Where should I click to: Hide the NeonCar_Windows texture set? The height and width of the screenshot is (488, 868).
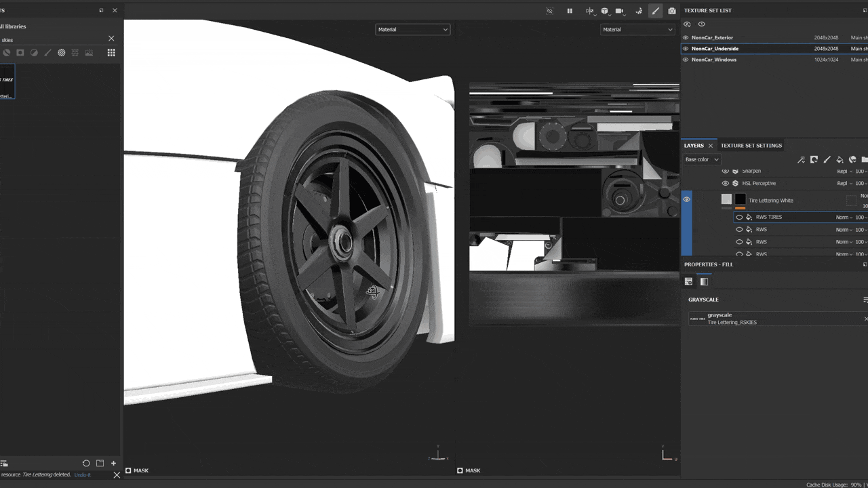click(687, 60)
